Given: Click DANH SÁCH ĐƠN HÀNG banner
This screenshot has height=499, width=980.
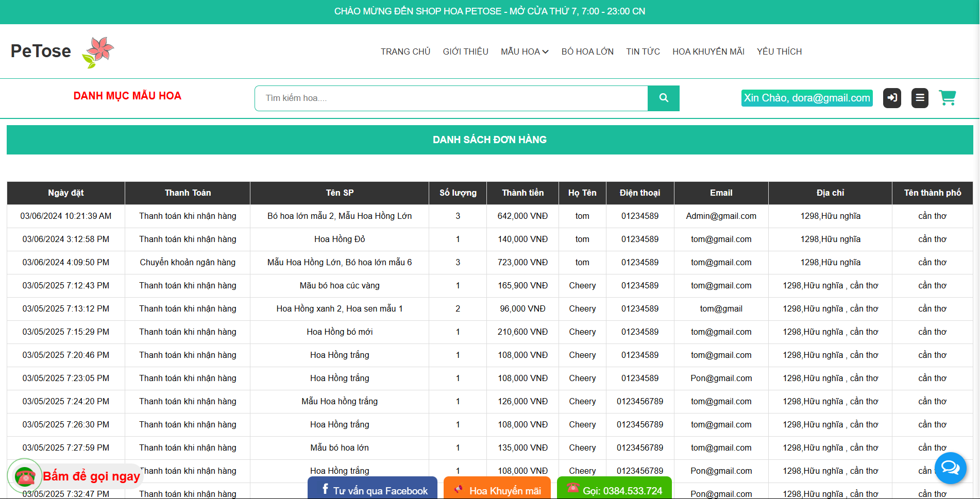Looking at the screenshot, I should click(489, 140).
